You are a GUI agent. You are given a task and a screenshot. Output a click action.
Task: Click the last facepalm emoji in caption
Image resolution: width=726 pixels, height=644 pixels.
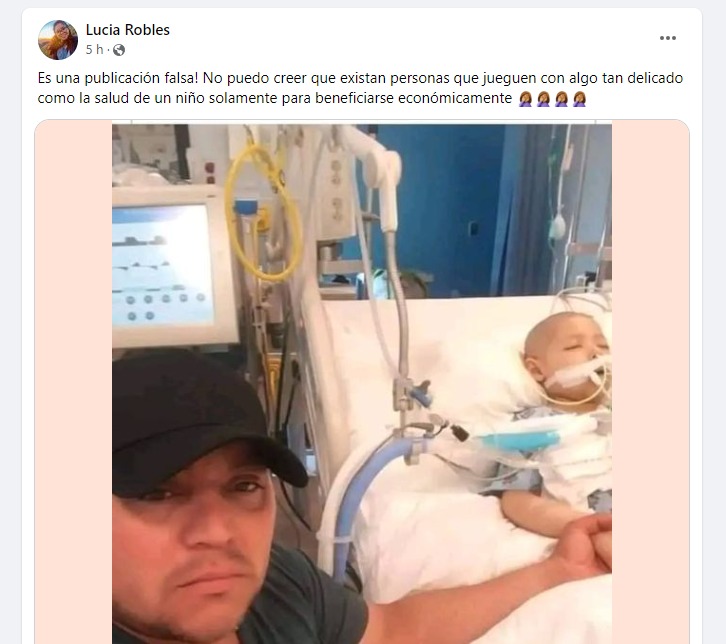(x=580, y=99)
